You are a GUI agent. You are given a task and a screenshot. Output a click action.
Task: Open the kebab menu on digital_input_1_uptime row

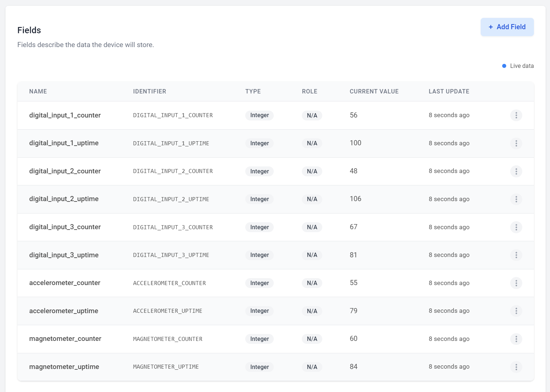[x=516, y=143]
